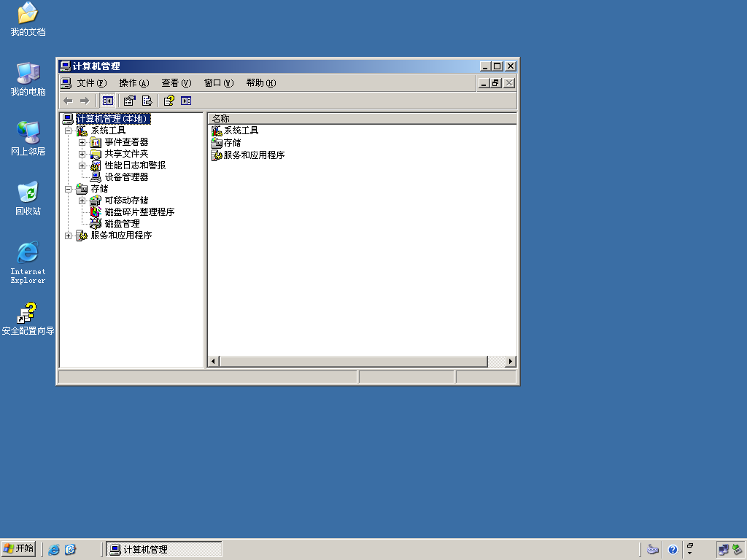Expand the 事件查看器 tree node
This screenshot has width=747, height=560.
pos(82,142)
